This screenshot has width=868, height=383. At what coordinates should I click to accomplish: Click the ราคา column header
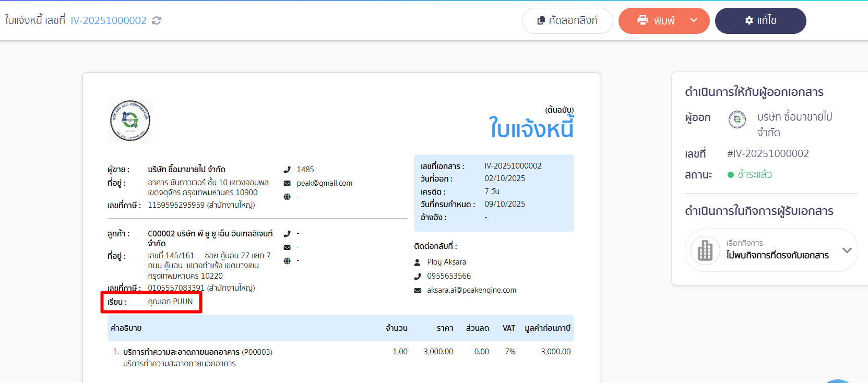click(x=445, y=328)
